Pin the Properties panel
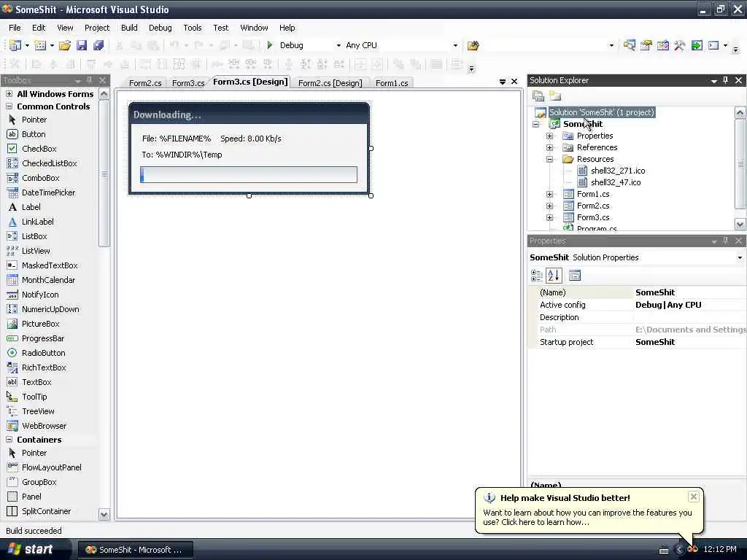 (x=725, y=241)
